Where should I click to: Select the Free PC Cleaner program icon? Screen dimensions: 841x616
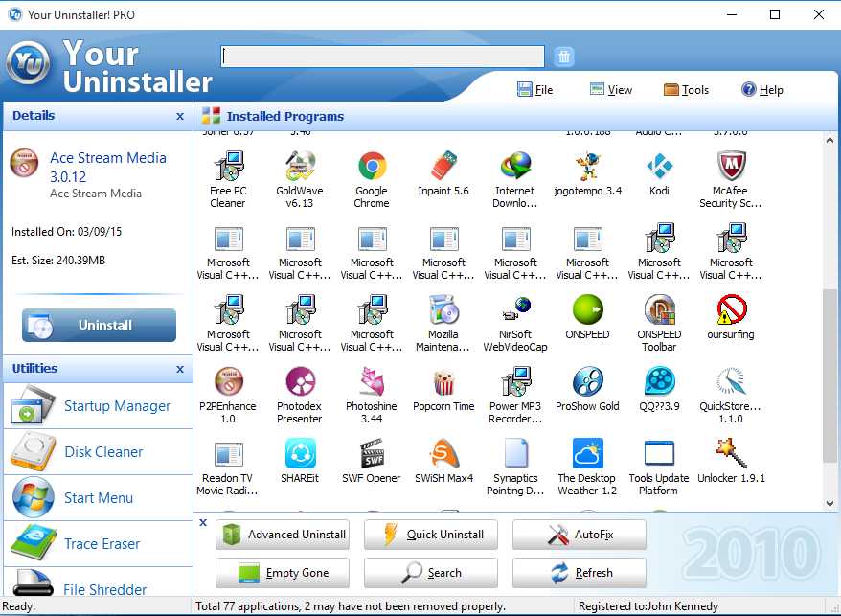click(x=229, y=166)
